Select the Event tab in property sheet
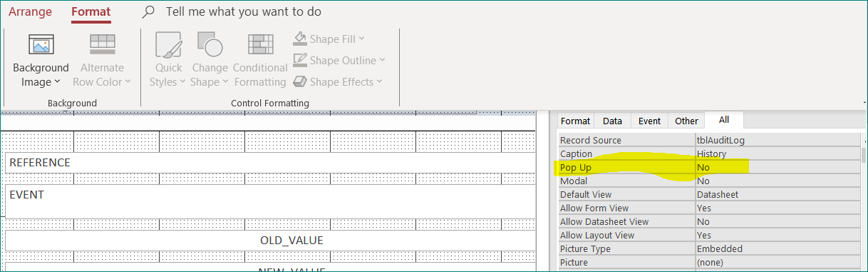 coord(649,121)
